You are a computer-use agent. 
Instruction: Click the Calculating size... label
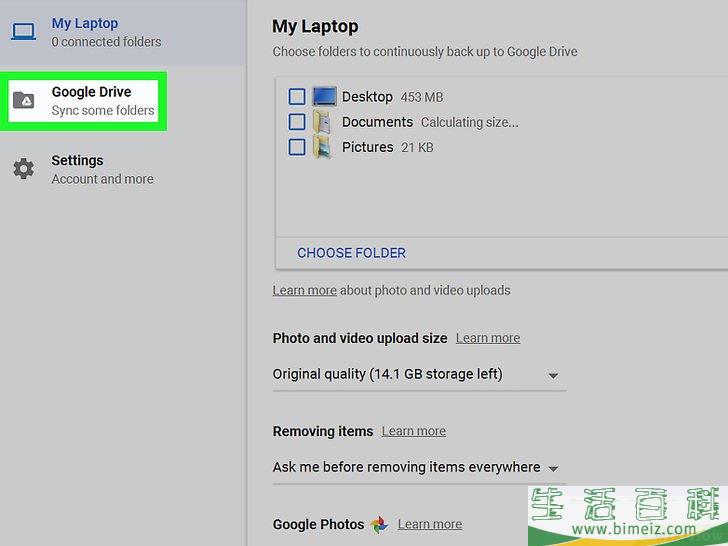click(x=469, y=123)
